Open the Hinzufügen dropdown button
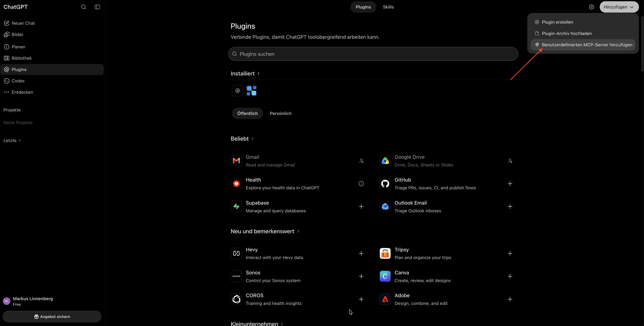The width and height of the screenshot is (644, 326). [x=619, y=7]
